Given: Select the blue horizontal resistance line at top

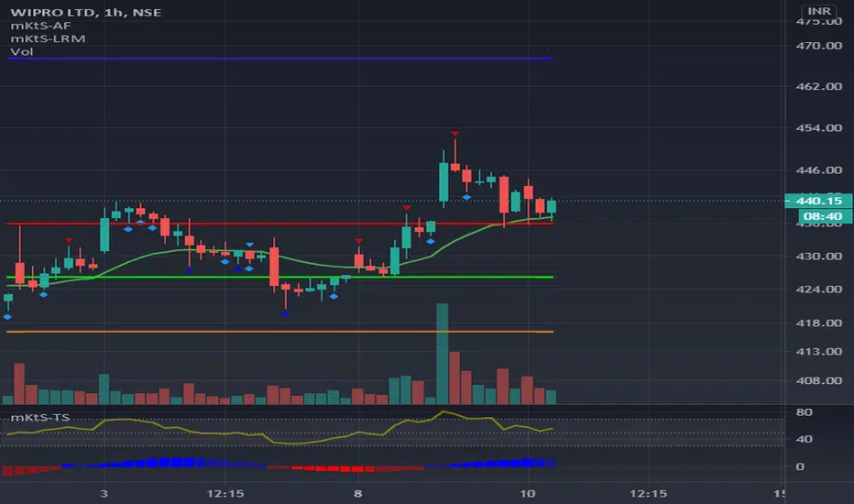Looking at the screenshot, I should [280, 59].
